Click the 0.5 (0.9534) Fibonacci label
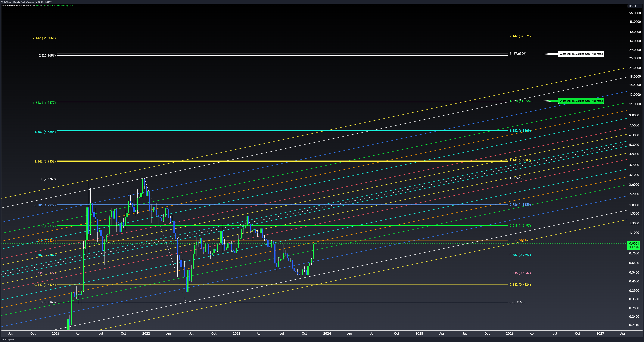 [47, 241]
